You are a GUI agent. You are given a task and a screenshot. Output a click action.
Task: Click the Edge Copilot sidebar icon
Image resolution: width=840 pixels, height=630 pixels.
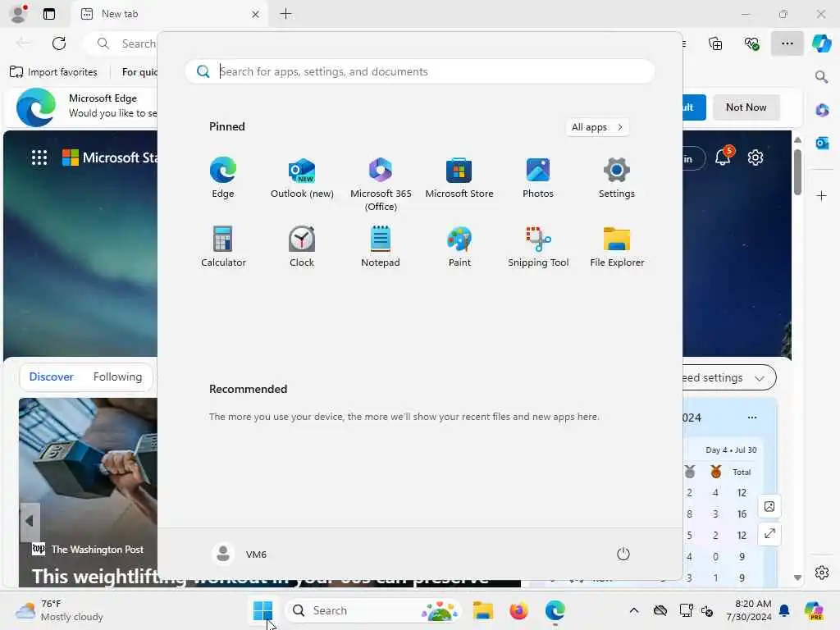coord(822,43)
